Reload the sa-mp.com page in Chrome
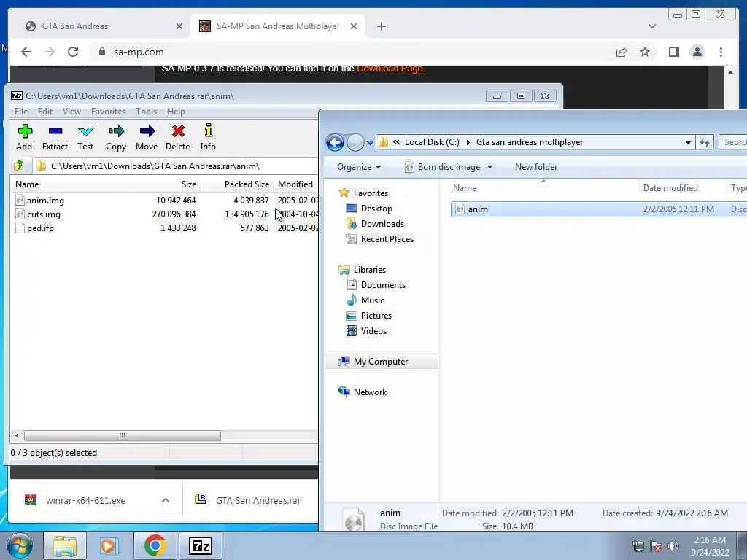Screen dimensions: 747x560 [73, 52]
